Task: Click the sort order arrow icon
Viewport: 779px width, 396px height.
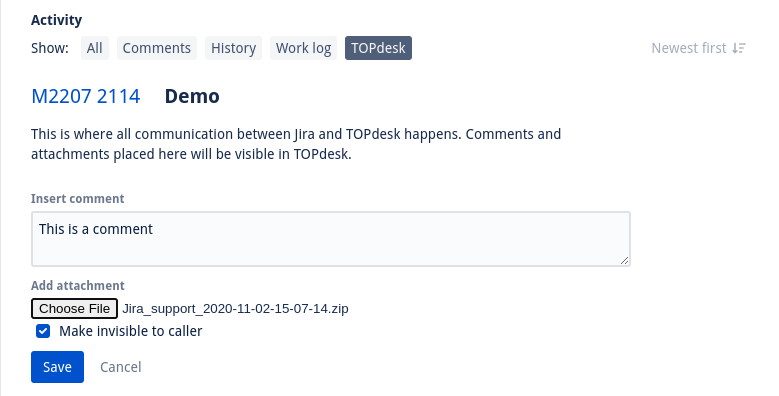Action: pyautogui.click(x=739, y=48)
